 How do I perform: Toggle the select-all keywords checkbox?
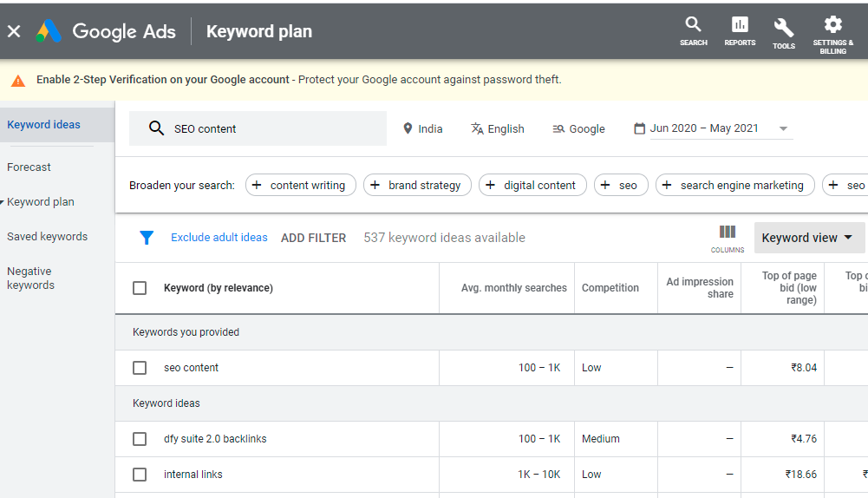tap(140, 288)
